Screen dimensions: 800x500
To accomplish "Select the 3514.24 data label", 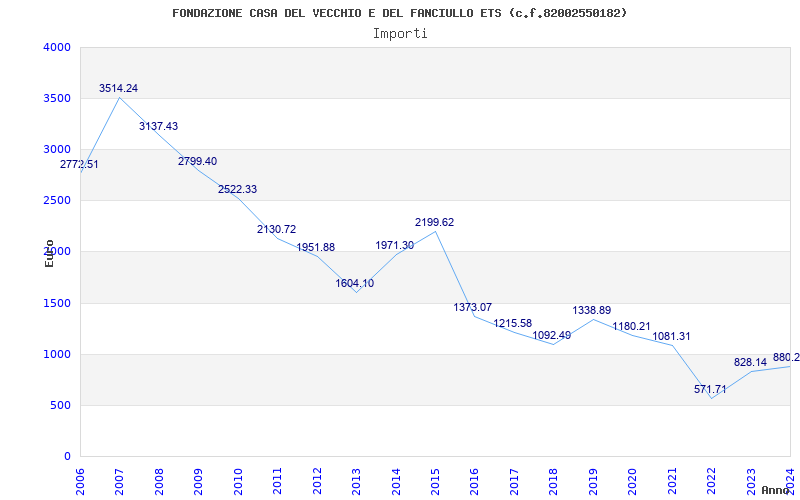I will pyautogui.click(x=118, y=88).
